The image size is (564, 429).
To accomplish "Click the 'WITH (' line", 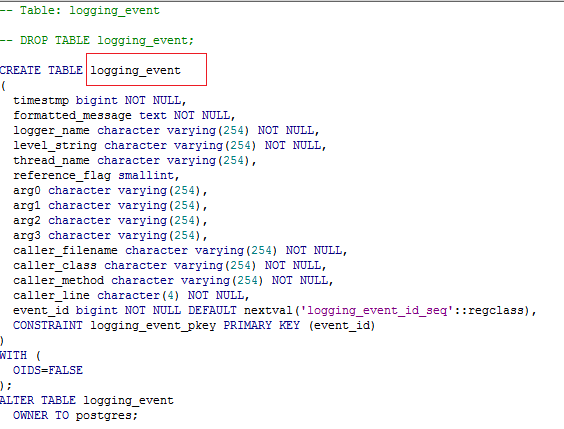I will (x=21, y=356).
